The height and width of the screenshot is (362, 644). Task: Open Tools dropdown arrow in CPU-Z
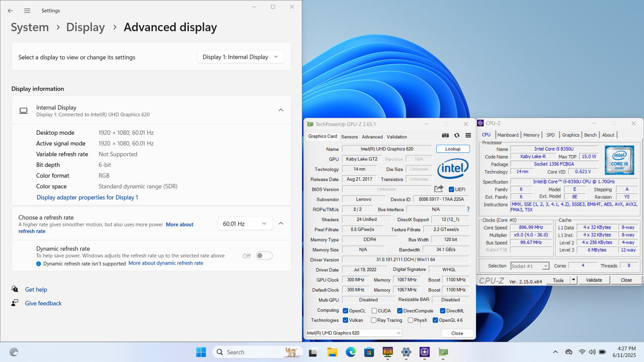(574, 280)
